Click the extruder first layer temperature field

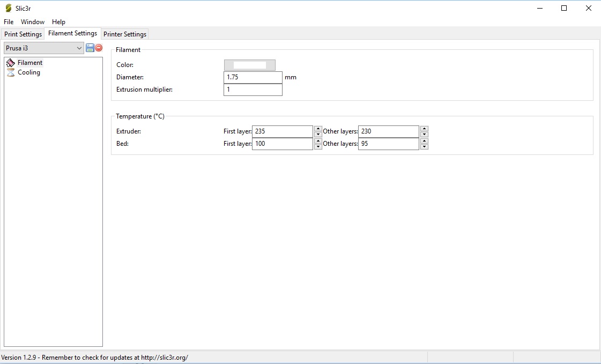[x=282, y=131]
